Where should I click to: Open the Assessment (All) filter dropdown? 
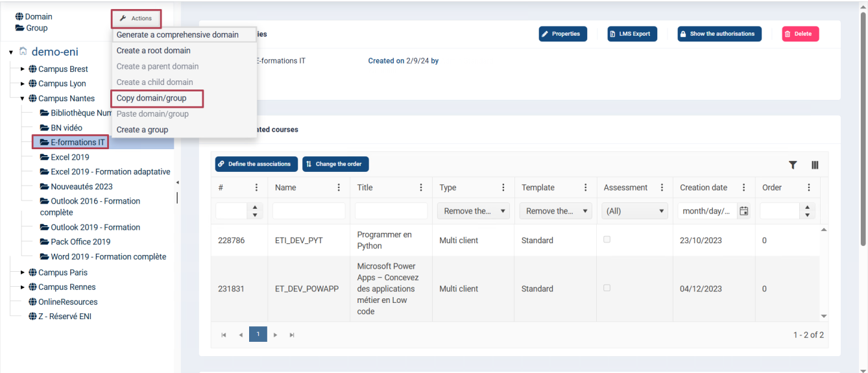pos(634,211)
